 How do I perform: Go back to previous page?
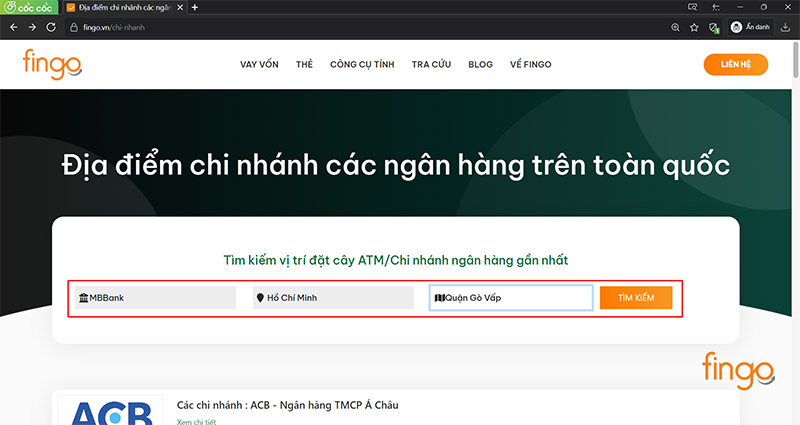click(14, 27)
